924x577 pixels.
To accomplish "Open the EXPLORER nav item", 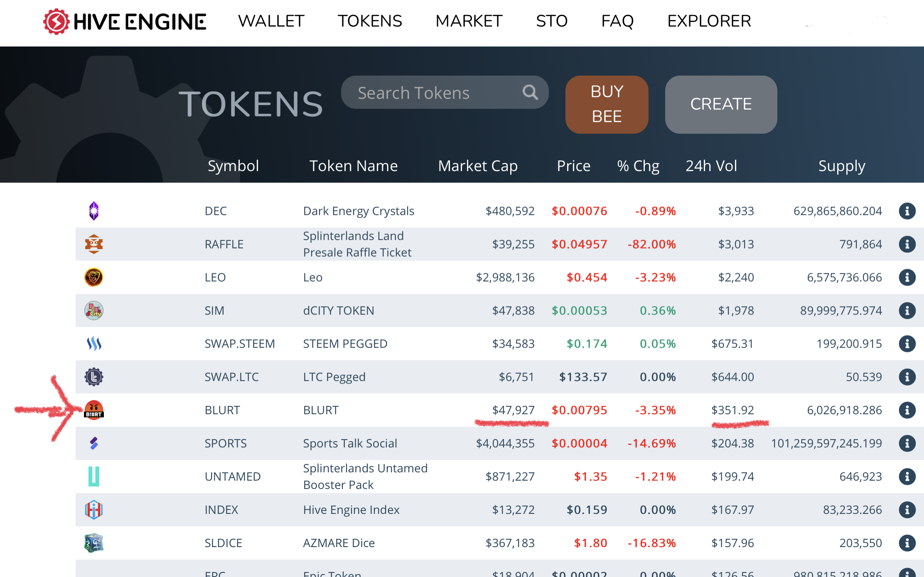I will coord(709,21).
